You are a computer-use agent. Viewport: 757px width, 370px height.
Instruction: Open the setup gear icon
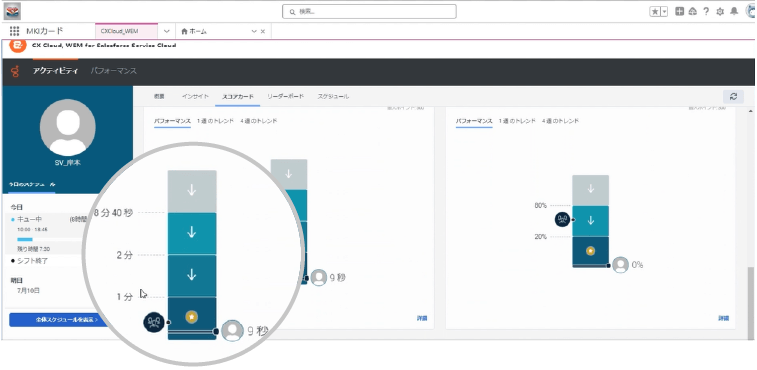click(720, 12)
